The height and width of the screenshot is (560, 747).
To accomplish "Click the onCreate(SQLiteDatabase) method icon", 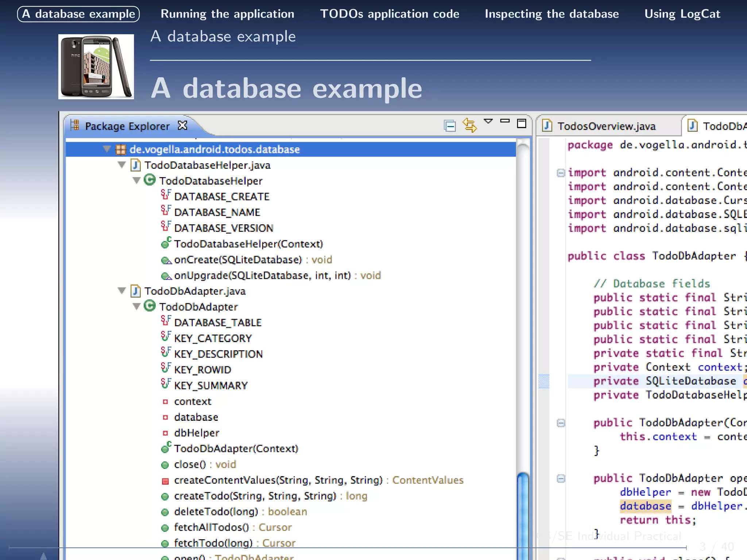I will pyautogui.click(x=166, y=260).
